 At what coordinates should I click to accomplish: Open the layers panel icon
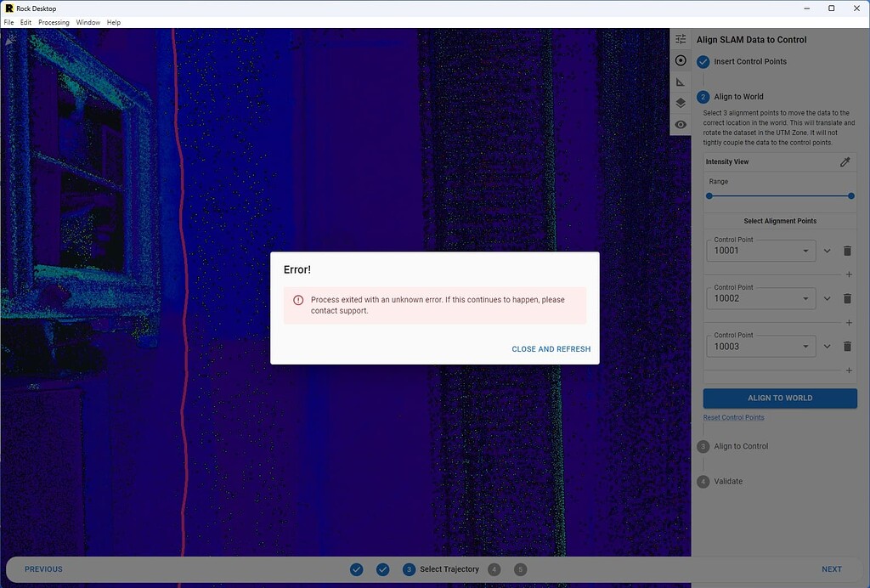click(680, 103)
